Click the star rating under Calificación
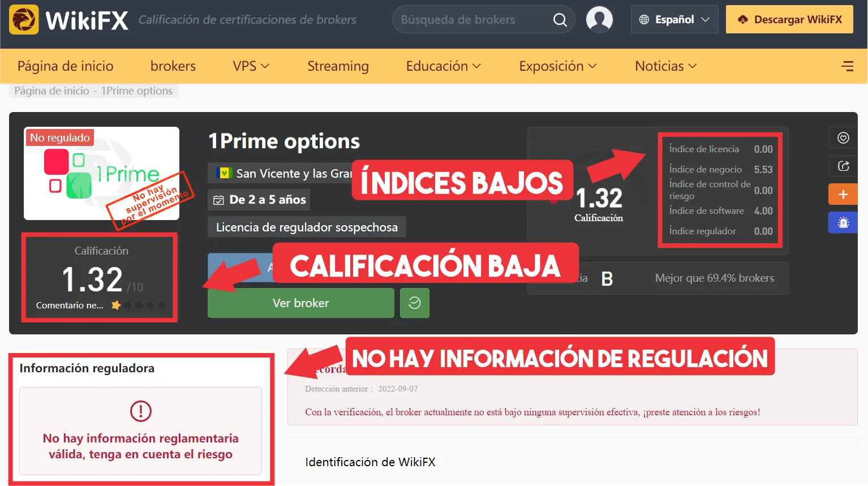 pyautogui.click(x=139, y=306)
